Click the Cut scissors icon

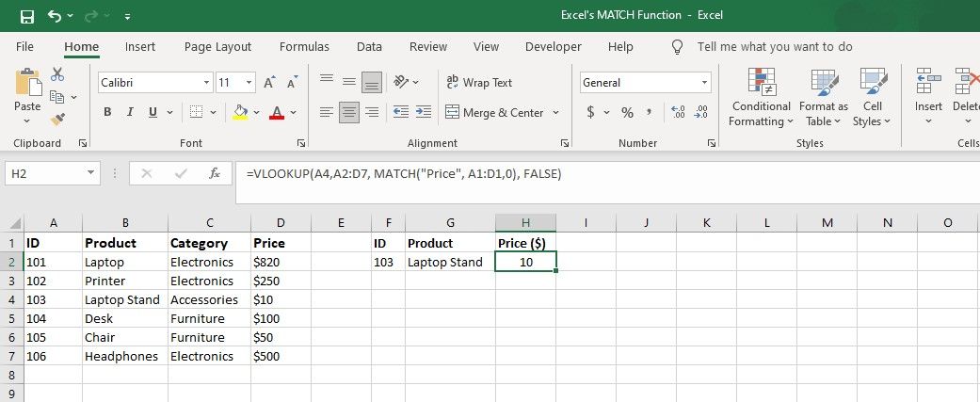pos(57,74)
